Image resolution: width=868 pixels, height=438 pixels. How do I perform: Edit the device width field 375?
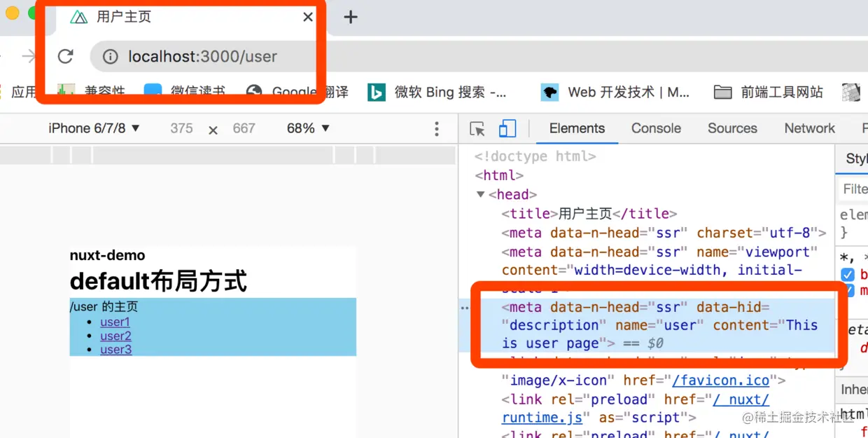point(181,128)
